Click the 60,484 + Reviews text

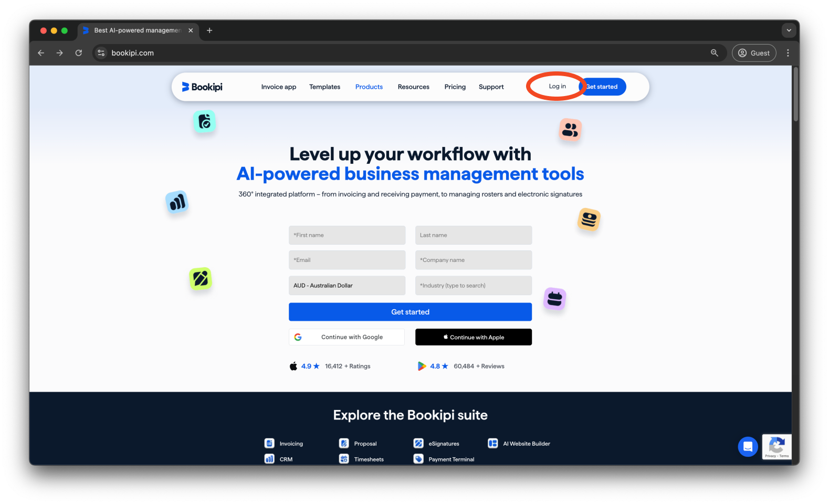pyautogui.click(x=479, y=366)
